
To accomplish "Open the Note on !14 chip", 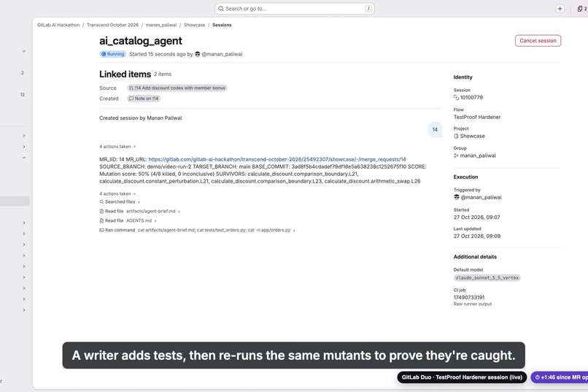I will pos(144,99).
